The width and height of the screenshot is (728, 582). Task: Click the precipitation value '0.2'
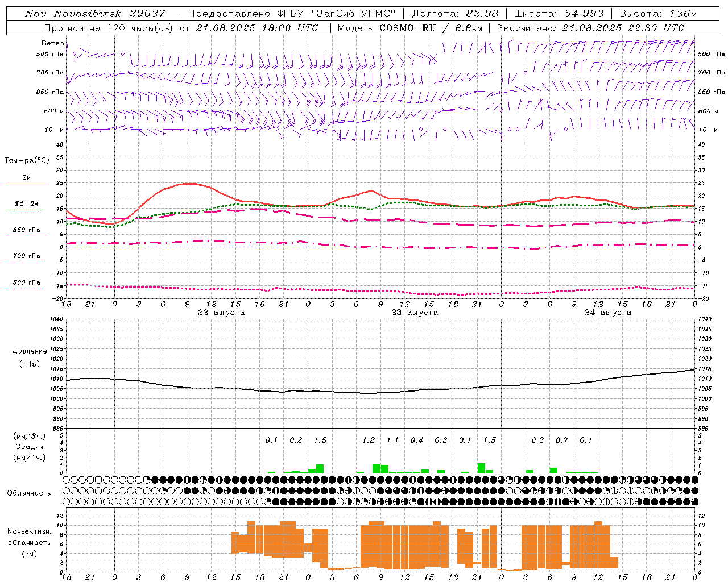point(296,440)
